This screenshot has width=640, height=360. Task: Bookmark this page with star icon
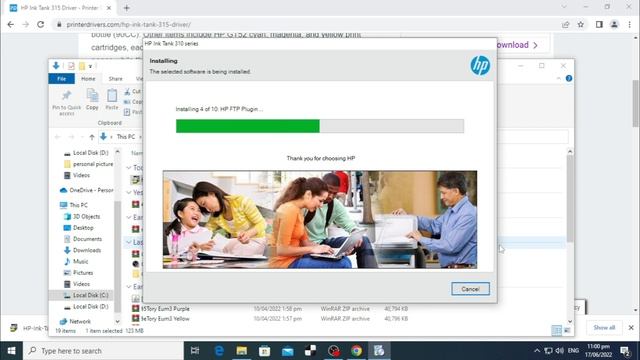pyautogui.click(x=581, y=24)
